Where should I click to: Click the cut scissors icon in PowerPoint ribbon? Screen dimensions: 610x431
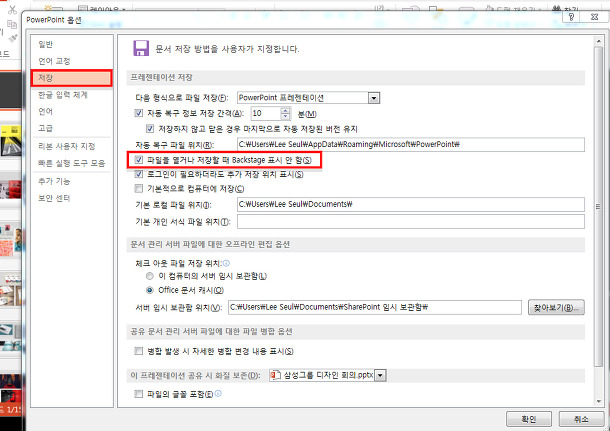(x=12, y=10)
